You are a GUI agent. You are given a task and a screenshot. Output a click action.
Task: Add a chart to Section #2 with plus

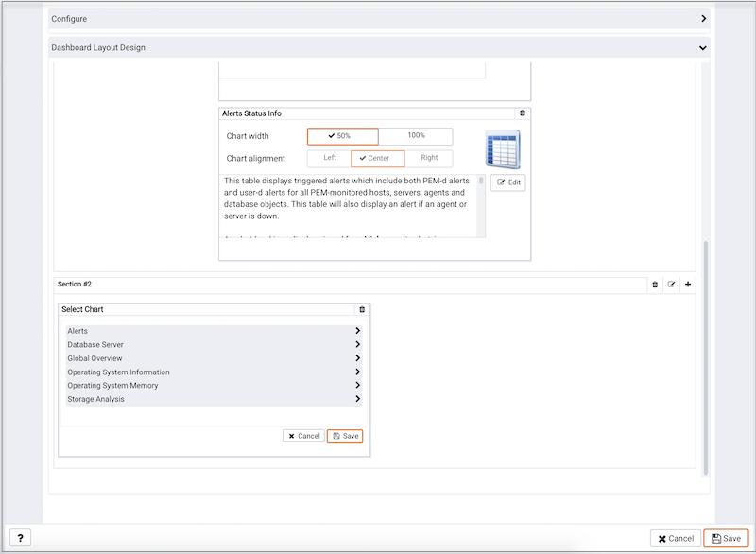point(688,285)
